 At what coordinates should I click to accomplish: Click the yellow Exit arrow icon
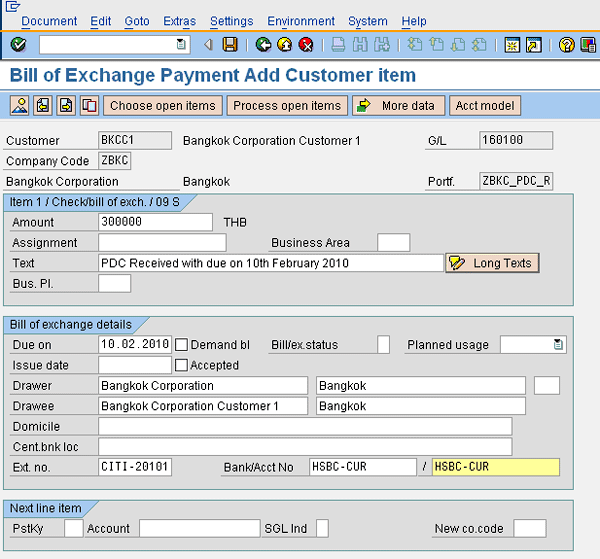click(285, 44)
